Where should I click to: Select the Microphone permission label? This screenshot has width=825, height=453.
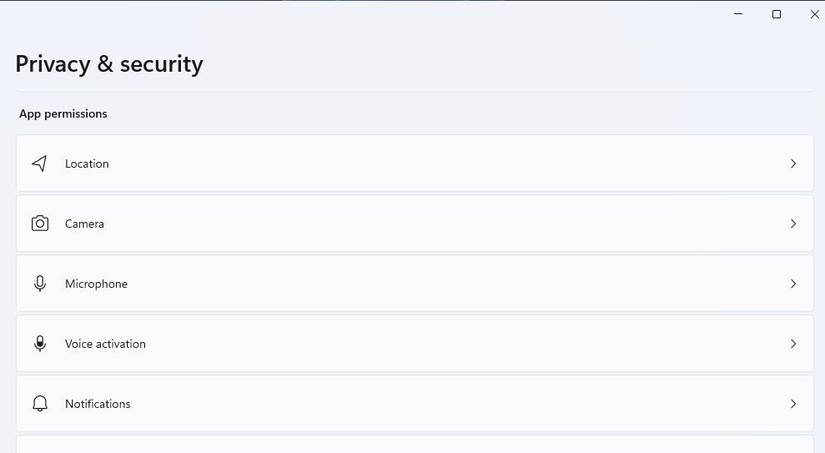pyautogui.click(x=96, y=284)
